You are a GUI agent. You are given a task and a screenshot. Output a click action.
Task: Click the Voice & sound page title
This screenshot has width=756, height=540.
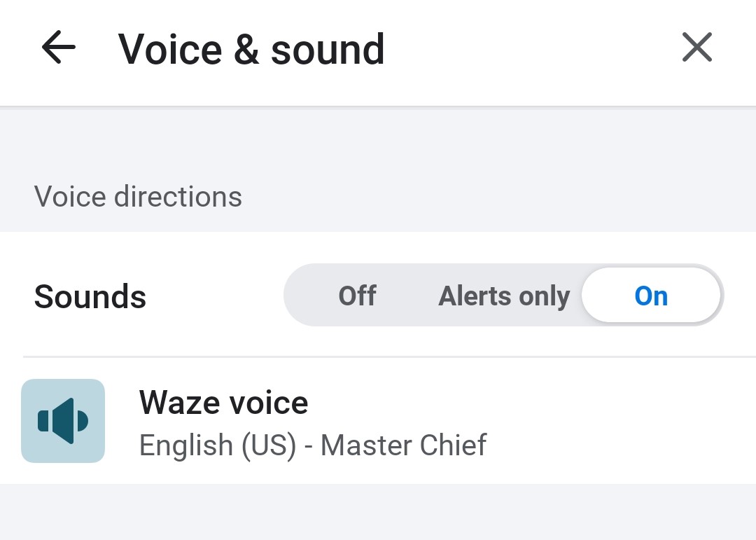[251, 49]
